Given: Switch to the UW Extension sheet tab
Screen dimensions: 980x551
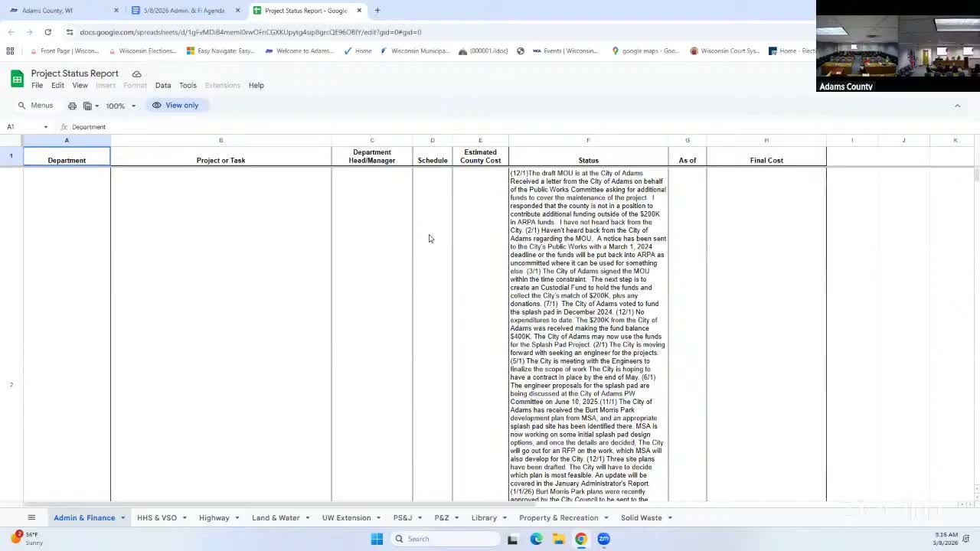Looking at the screenshot, I should pyautogui.click(x=346, y=518).
